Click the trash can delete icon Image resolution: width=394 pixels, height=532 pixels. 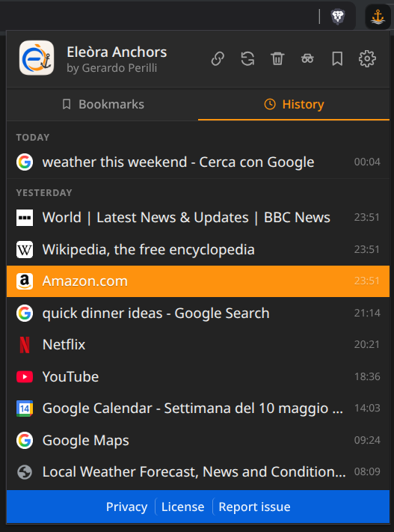point(277,58)
